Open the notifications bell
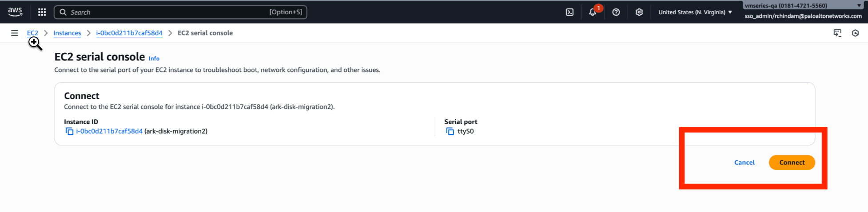Screen dimensions: 868x212 click(x=593, y=12)
